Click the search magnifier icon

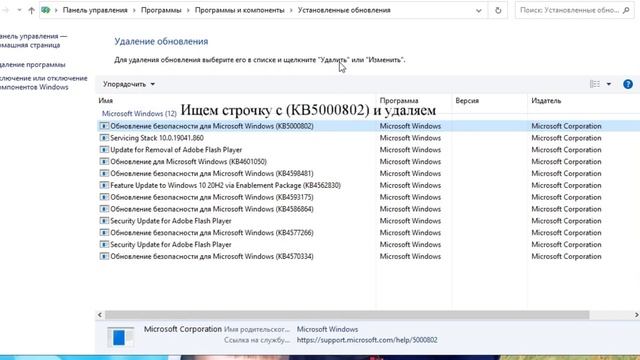pos(626,10)
